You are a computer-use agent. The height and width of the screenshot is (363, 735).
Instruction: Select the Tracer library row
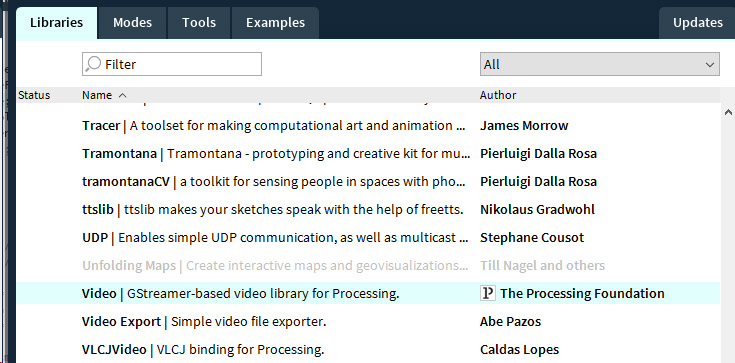368,126
